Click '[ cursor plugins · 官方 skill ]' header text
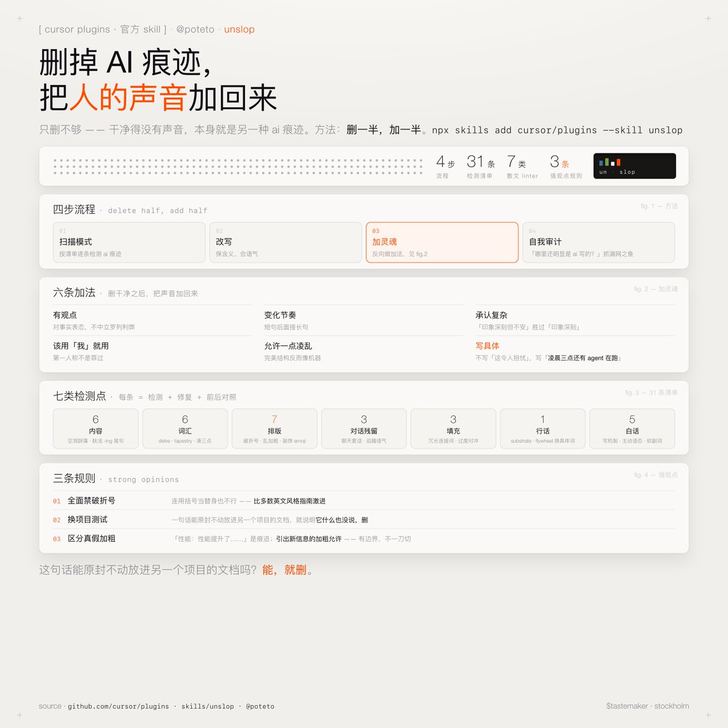Image resolution: width=728 pixels, height=728 pixels. click(103, 29)
